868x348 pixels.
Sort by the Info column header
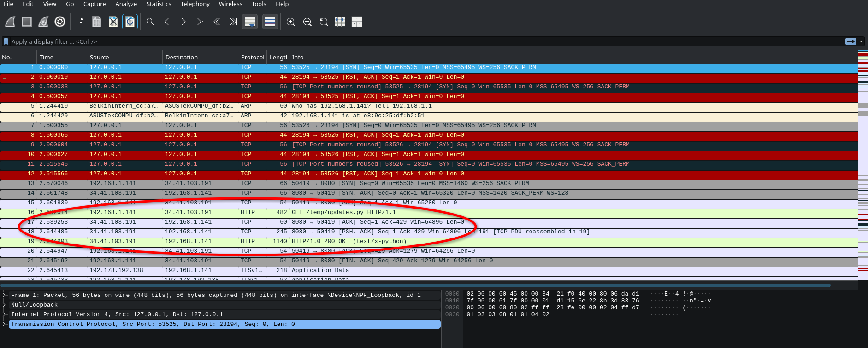573,57
